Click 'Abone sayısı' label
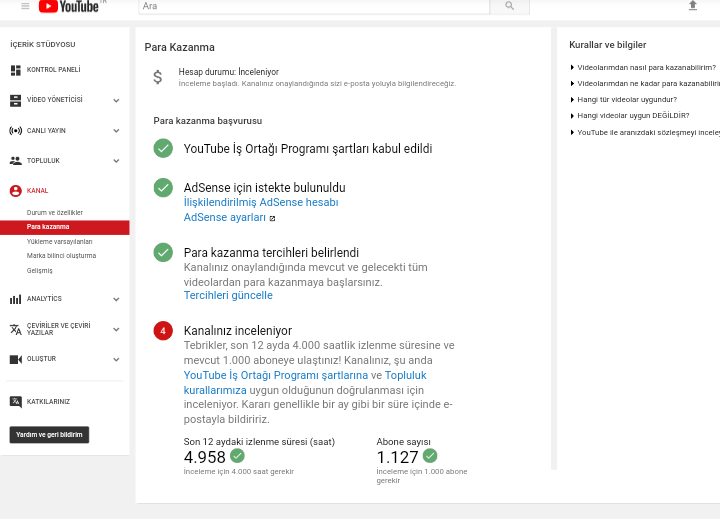 point(404,442)
